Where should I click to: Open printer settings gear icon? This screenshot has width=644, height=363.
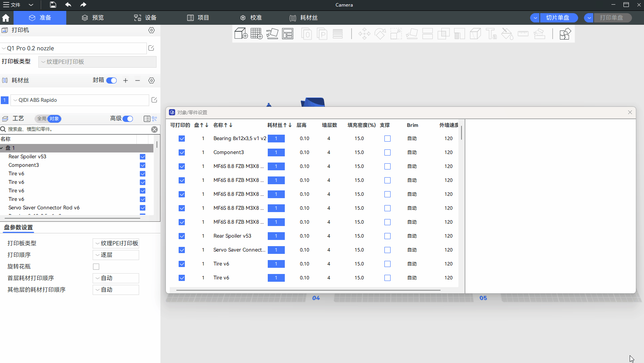point(152,30)
